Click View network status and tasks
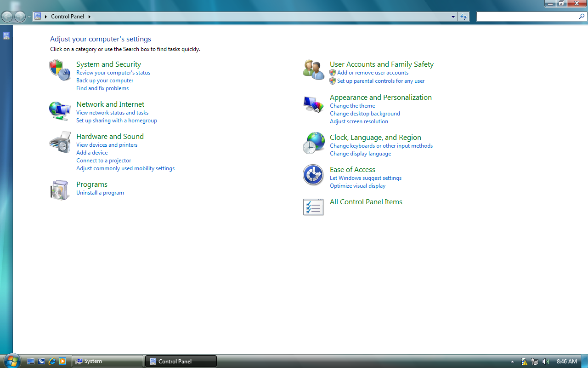The height and width of the screenshot is (368, 588). point(112,113)
